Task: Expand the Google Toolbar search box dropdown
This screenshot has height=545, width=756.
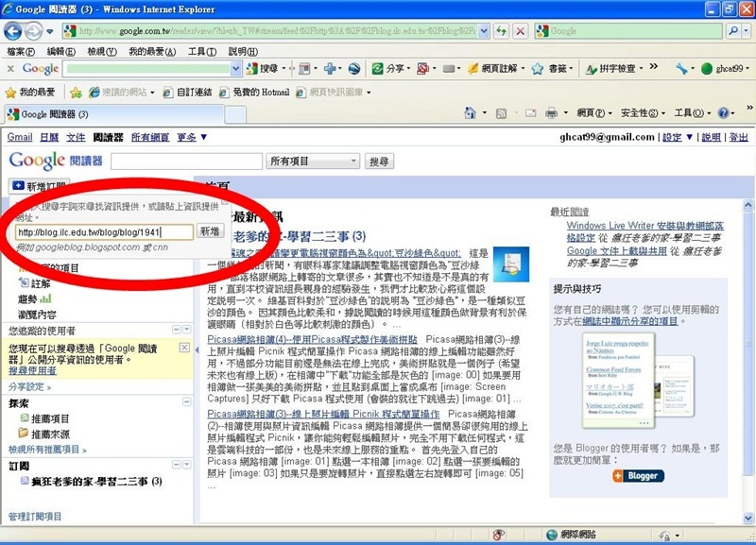Action: tap(235, 69)
